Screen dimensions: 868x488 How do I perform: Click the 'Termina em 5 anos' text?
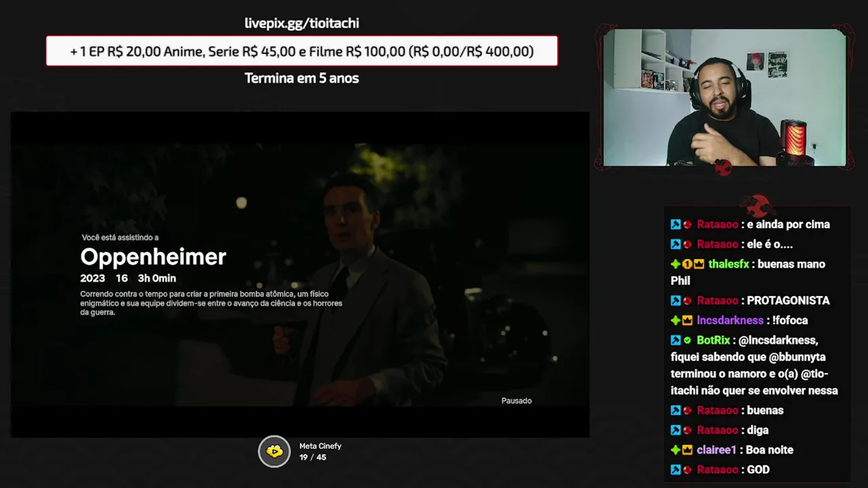(302, 78)
